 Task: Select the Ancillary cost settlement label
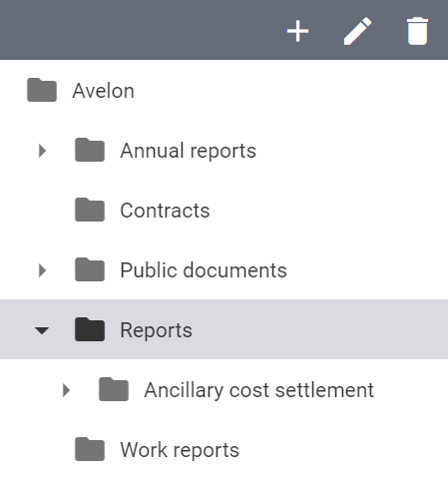(x=259, y=390)
